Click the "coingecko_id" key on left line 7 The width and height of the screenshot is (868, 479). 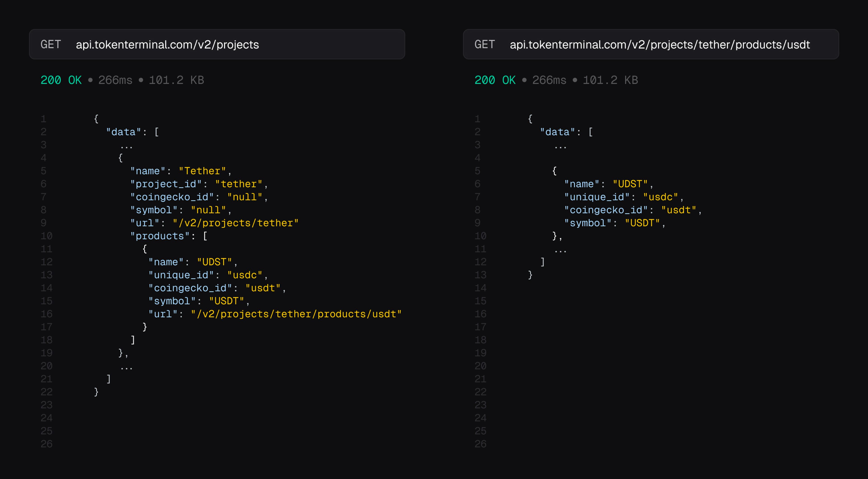click(x=172, y=197)
